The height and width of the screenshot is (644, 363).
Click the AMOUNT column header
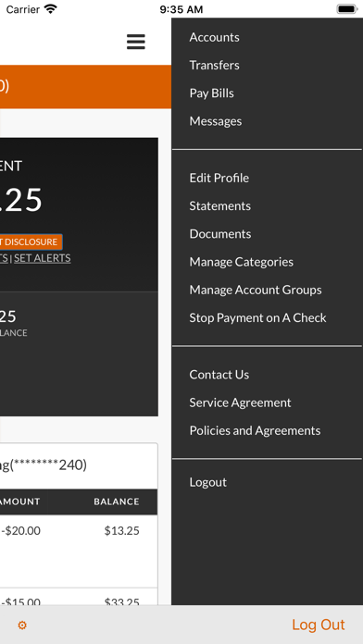pyautogui.click(x=20, y=502)
